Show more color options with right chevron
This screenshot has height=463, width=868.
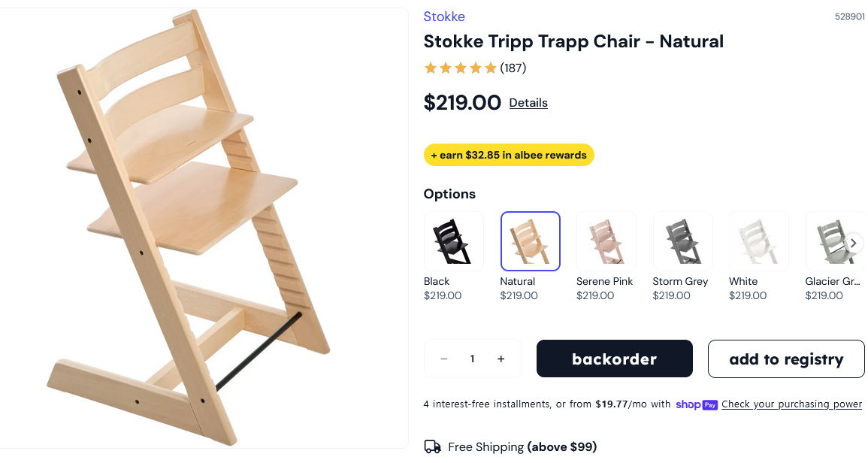coord(854,243)
